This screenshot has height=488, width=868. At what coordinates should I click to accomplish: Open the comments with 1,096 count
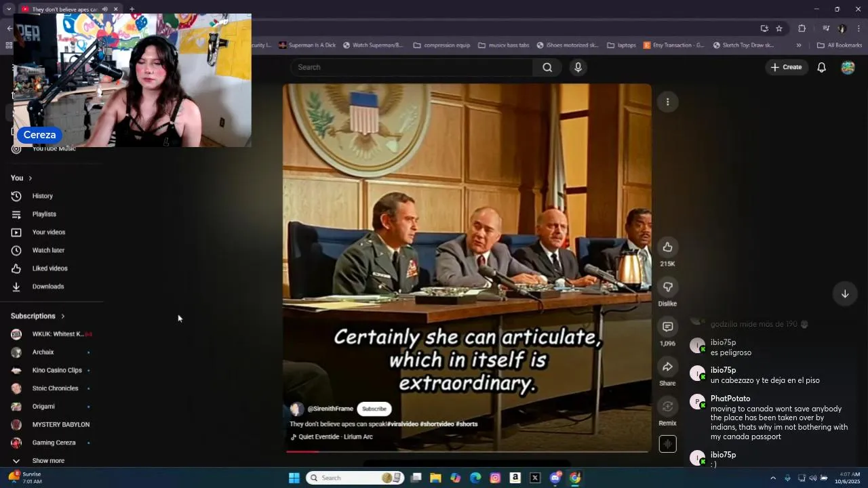pos(667,327)
